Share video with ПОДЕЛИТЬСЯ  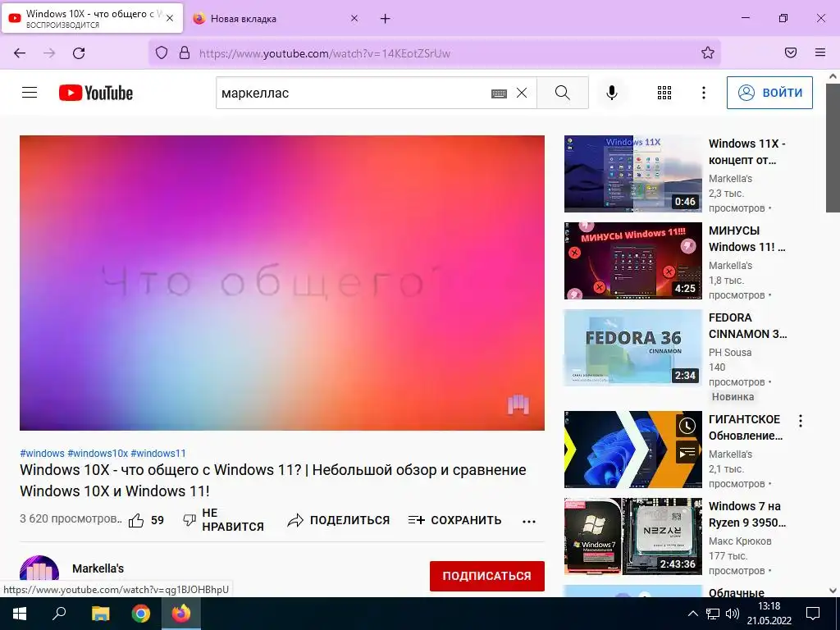tap(339, 520)
